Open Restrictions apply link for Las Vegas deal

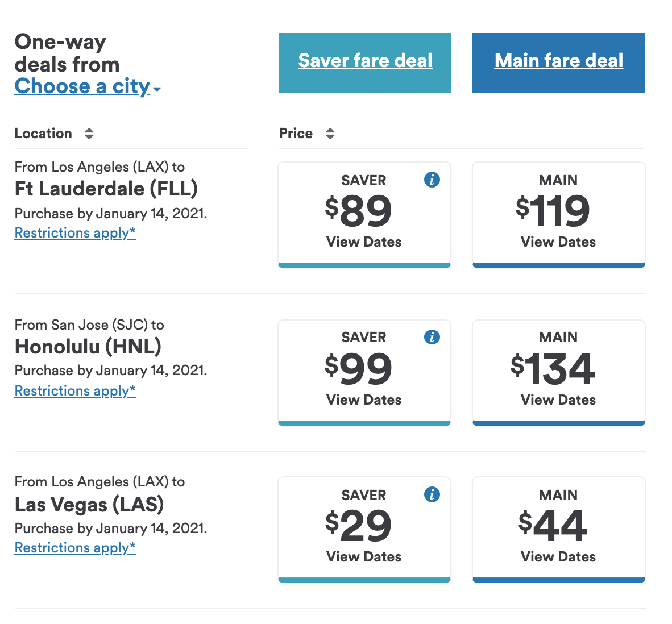(75, 547)
